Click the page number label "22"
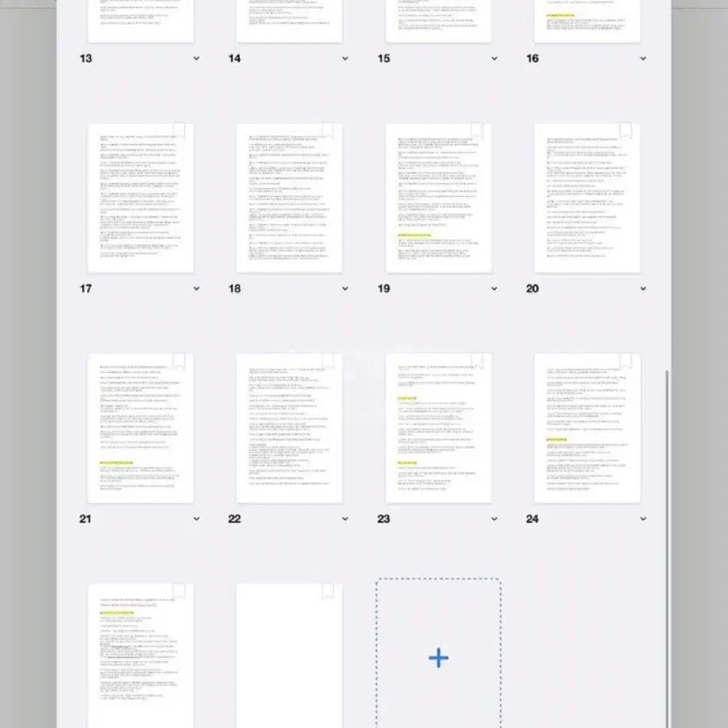The width and height of the screenshot is (728, 728). [234, 519]
